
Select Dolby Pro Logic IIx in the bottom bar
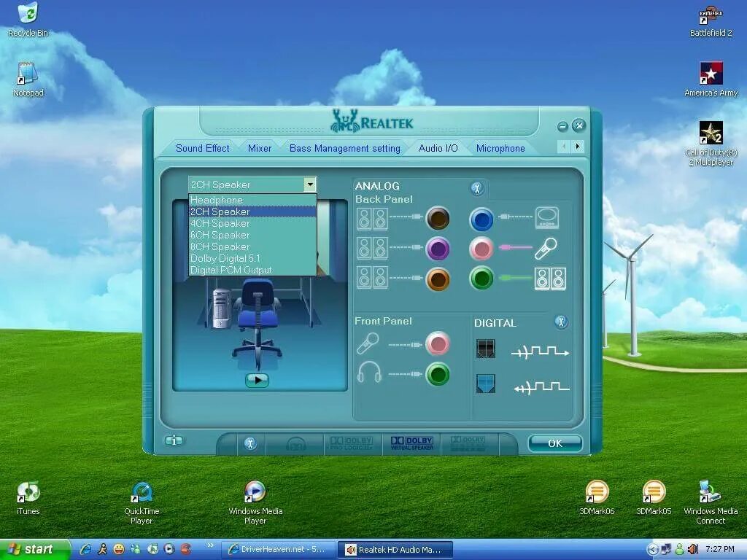352,443
